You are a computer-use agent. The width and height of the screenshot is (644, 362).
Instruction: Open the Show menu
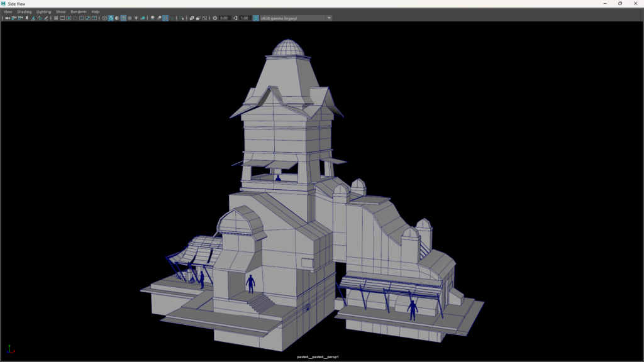point(60,11)
